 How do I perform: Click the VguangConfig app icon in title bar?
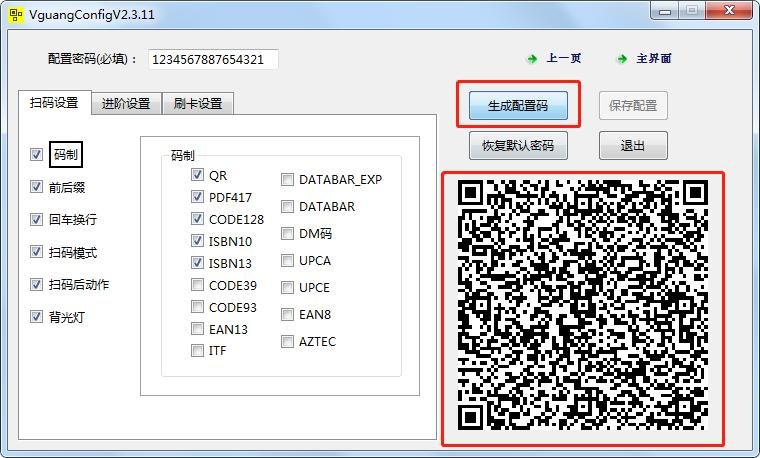pos(16,15)
